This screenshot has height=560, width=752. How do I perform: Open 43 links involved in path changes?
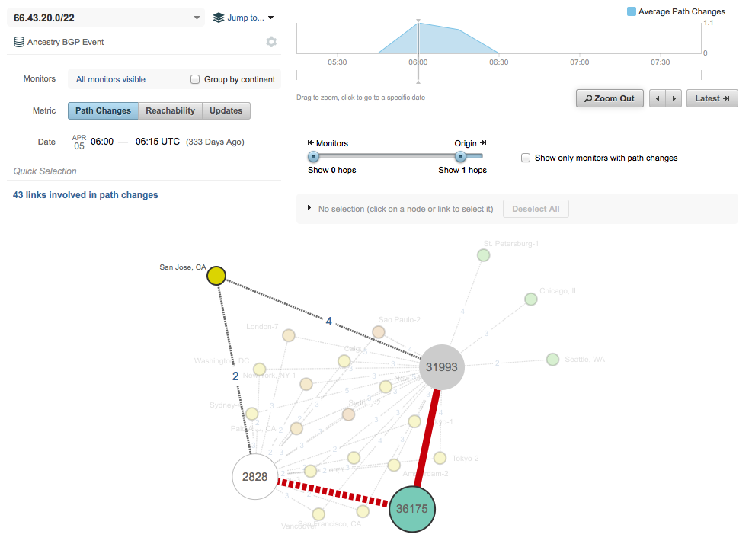[85, 195]
